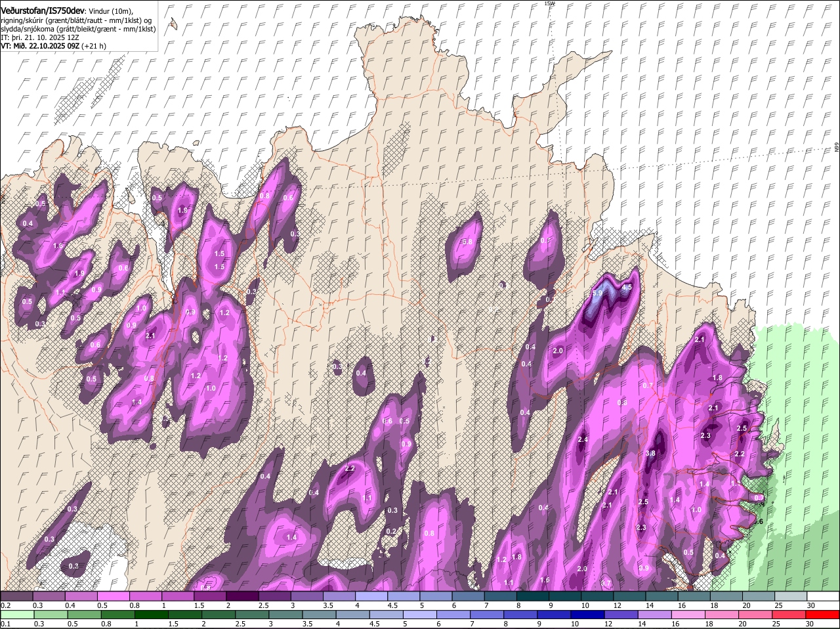Click the initial time "IT: þri. 21. 10. 2025 12Z"
Viewport: 840px width, 629px height.
pyautogui.click(x=39, y=37)
